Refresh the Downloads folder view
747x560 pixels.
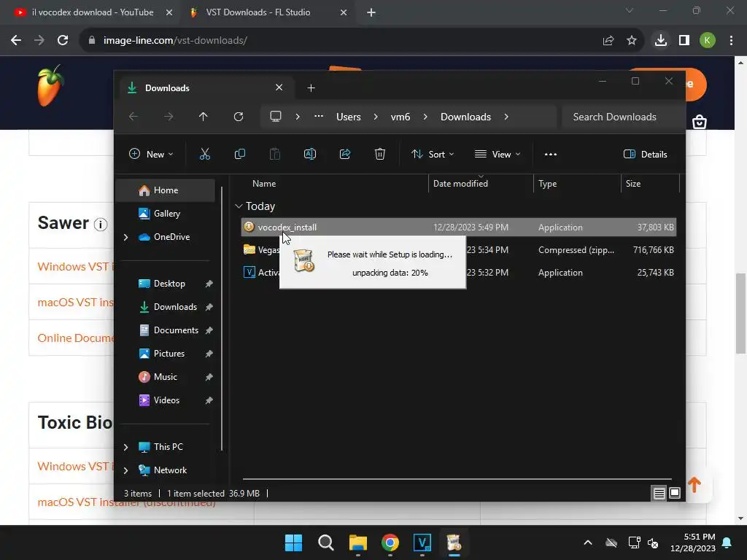(x=239, y=117)
